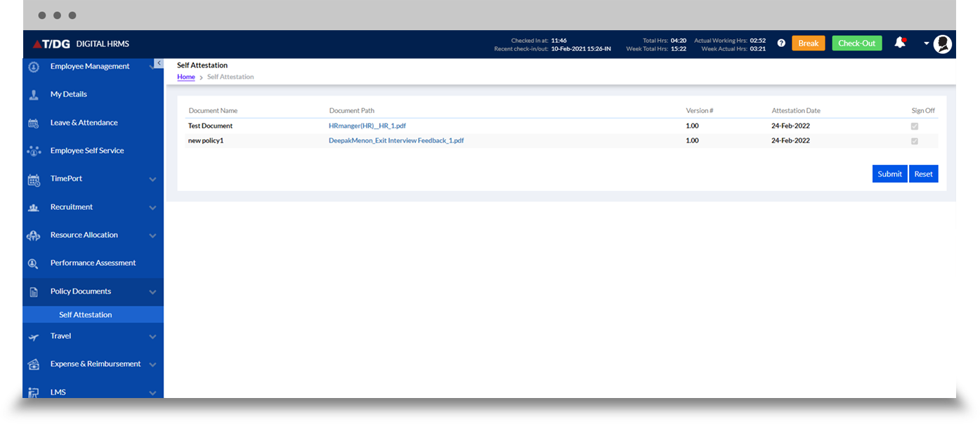Collapse the Policy Documents chevron
Screen dimensions: 980x424
pyautogui.click(x=152, y=292)
